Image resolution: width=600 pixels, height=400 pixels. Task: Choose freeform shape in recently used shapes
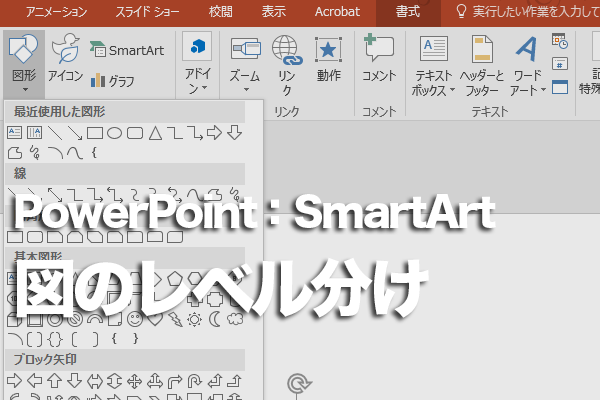15,153
